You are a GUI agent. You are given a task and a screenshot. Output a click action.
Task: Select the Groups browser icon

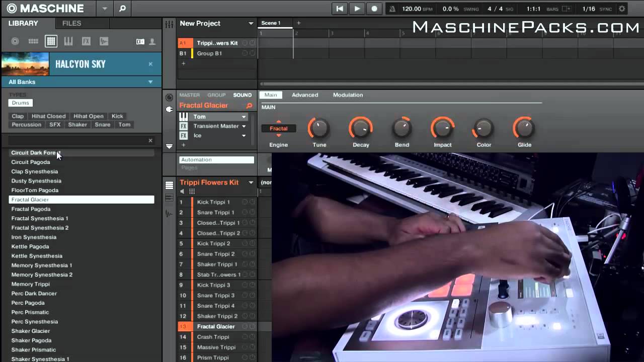(33, 41)
